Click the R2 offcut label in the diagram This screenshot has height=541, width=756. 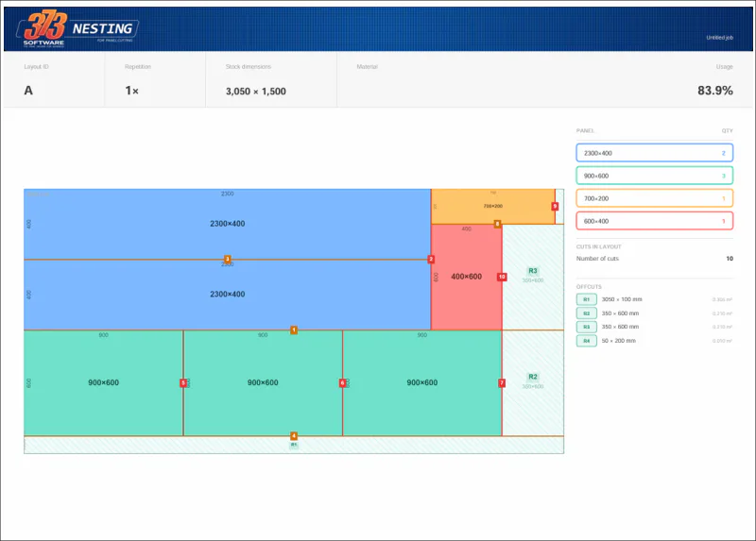533,377
